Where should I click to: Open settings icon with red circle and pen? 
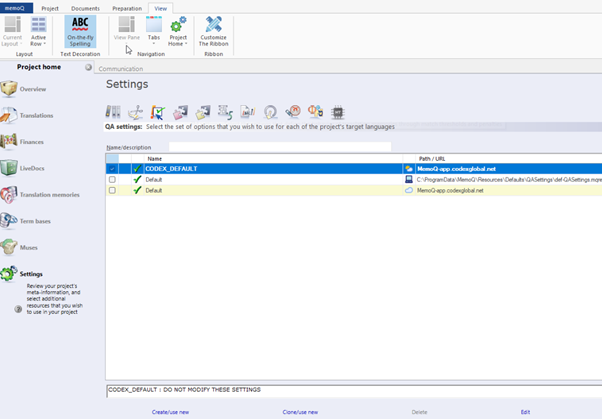[x=293, y=112]
